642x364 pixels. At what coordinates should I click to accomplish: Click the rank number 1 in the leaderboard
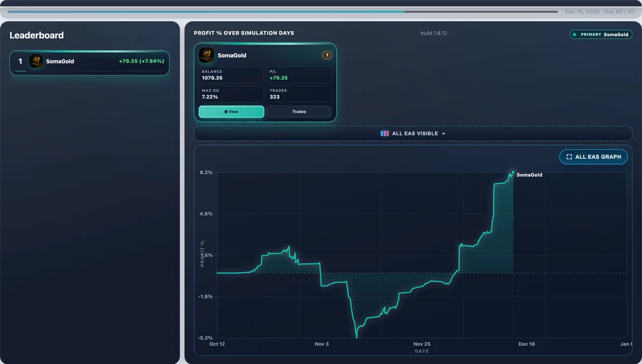20,61
